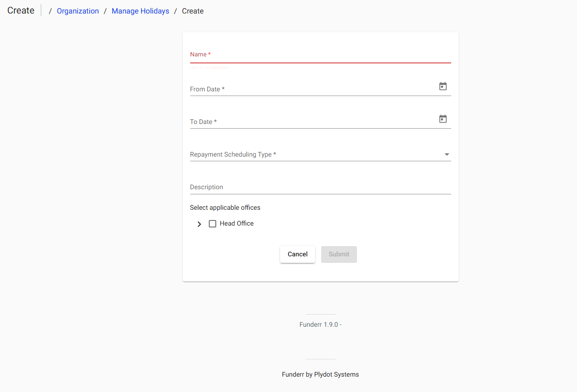Screen dimensions: 577x392
Task: Open the To Date calendar picker icon
Action: [443, 119]
